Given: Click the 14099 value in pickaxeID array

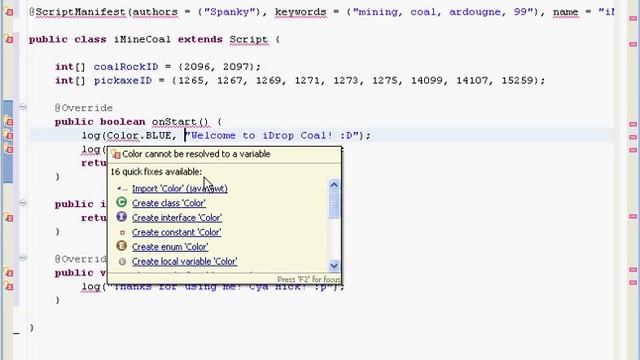Looking at the screenshot, I should coord(427,80).
